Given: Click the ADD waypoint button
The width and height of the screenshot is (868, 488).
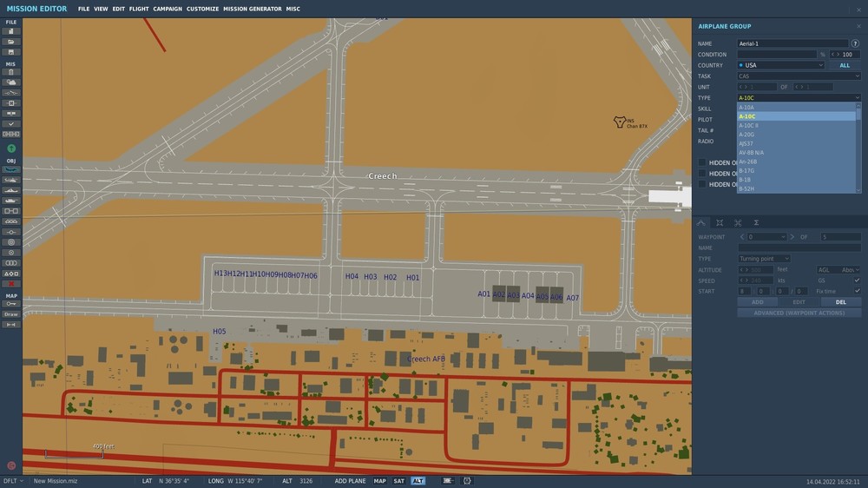Looking at the screenshot, I should click(x=757, y=302).
